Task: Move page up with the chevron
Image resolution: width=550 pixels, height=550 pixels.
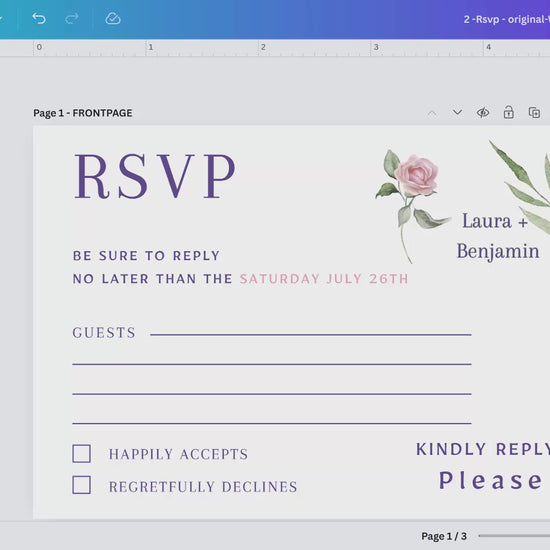Action: [x=432, y=113]
